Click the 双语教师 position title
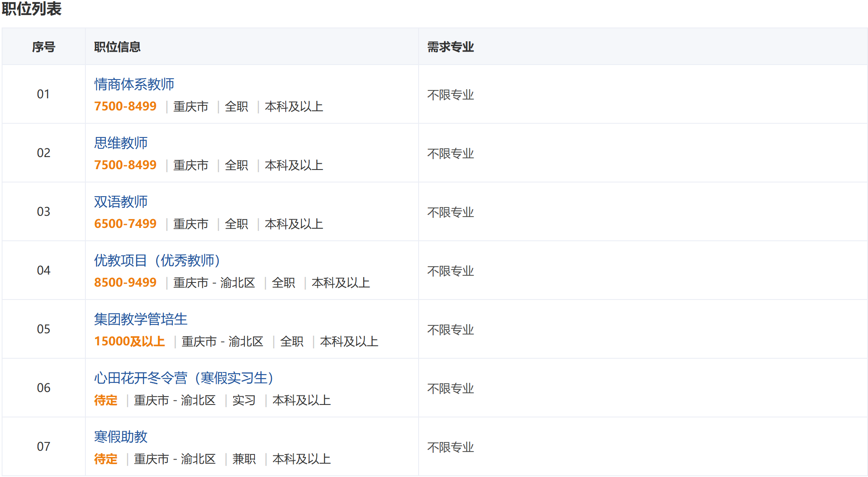868x477 pixels. tap(121, 202)
